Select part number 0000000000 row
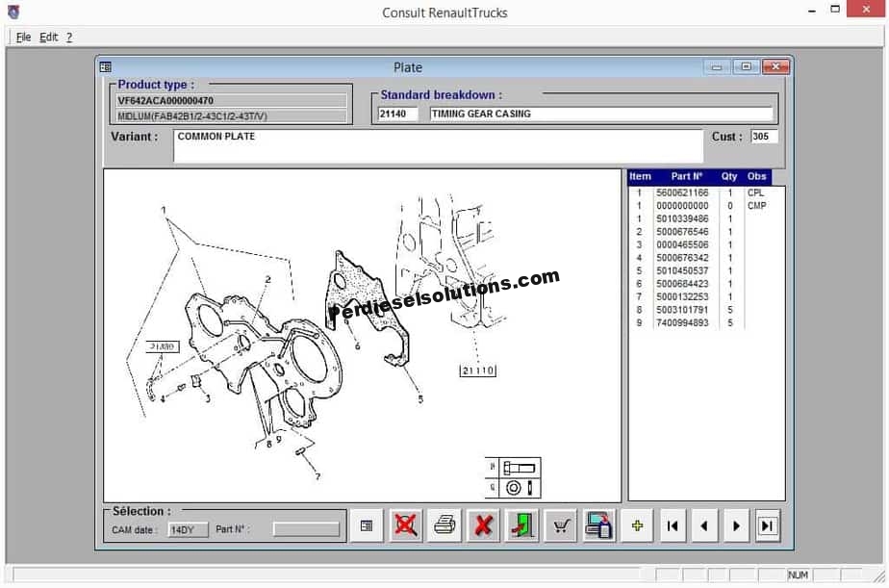Viewport: 889px width, 588px height. pos(682,206)
